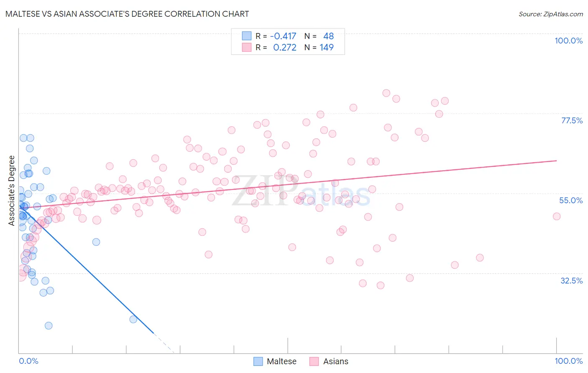Click the Associate's Degree axis label
The width and height of the screenshot is (588, 373).
click(x=12, y=191)
